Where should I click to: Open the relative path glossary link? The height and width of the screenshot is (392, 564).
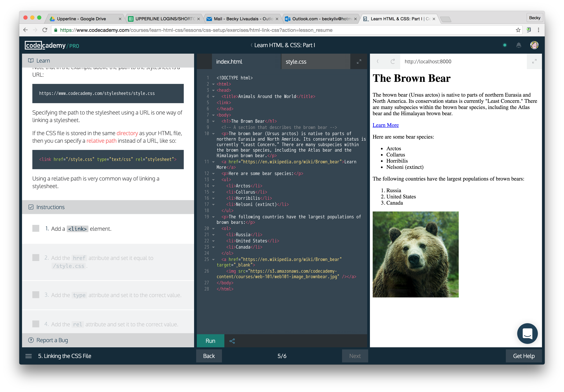(101, 141)
